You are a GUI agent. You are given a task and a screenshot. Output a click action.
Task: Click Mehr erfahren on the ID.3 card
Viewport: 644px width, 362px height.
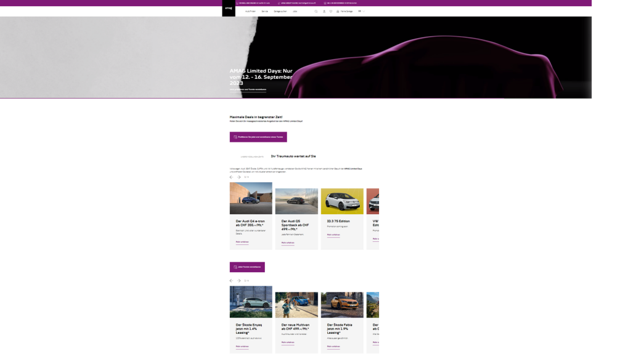tap(333, 235)
